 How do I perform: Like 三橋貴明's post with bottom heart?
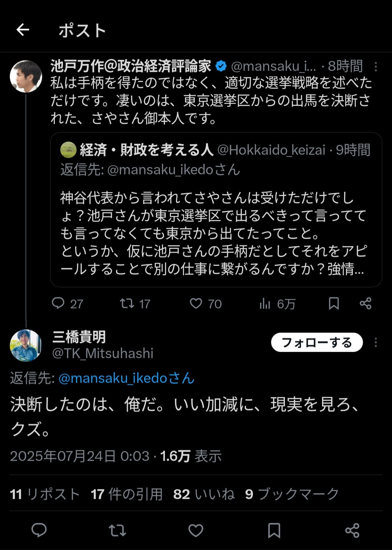pyautogui.click(x=196, y=530)
